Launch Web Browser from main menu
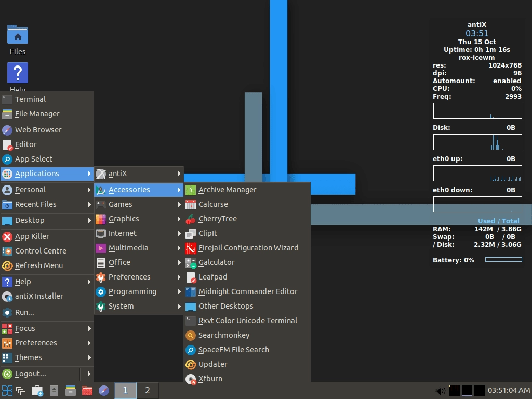Screen dimensions: 532x399 (47, 130)
